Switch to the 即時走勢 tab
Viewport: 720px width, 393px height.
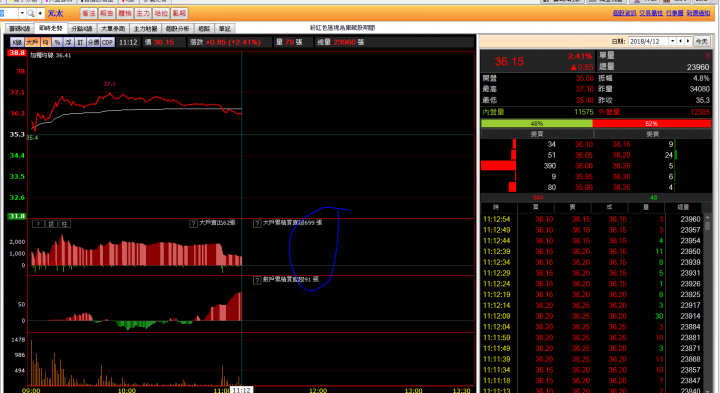pos(51,28)
